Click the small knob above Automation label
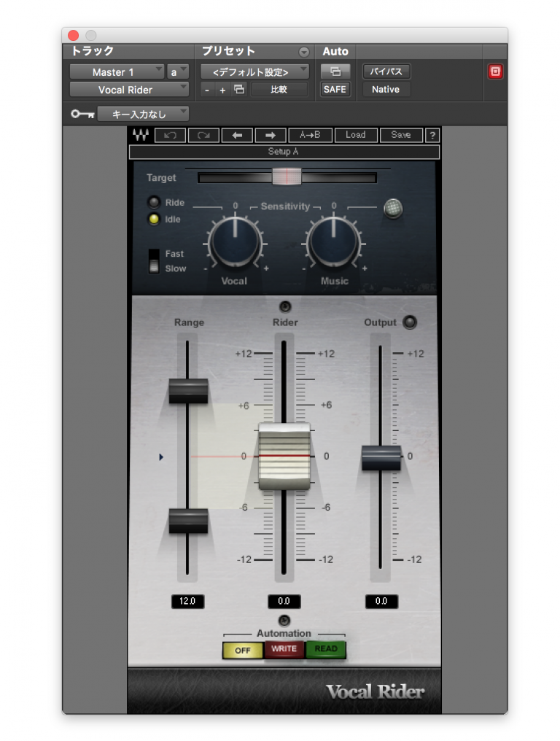Screen dimensions: 560x741 (284, 620)
